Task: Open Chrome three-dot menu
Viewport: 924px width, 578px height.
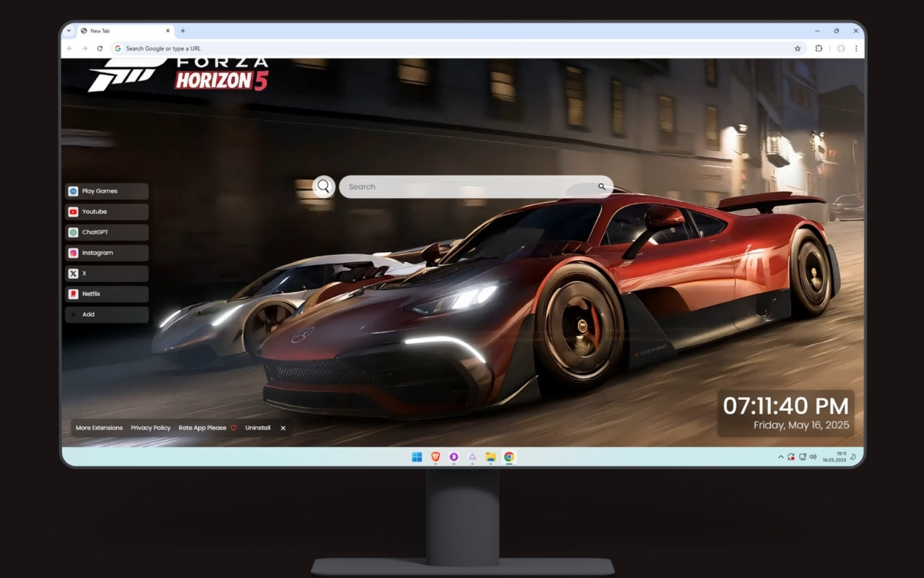Action: point(856,48)
